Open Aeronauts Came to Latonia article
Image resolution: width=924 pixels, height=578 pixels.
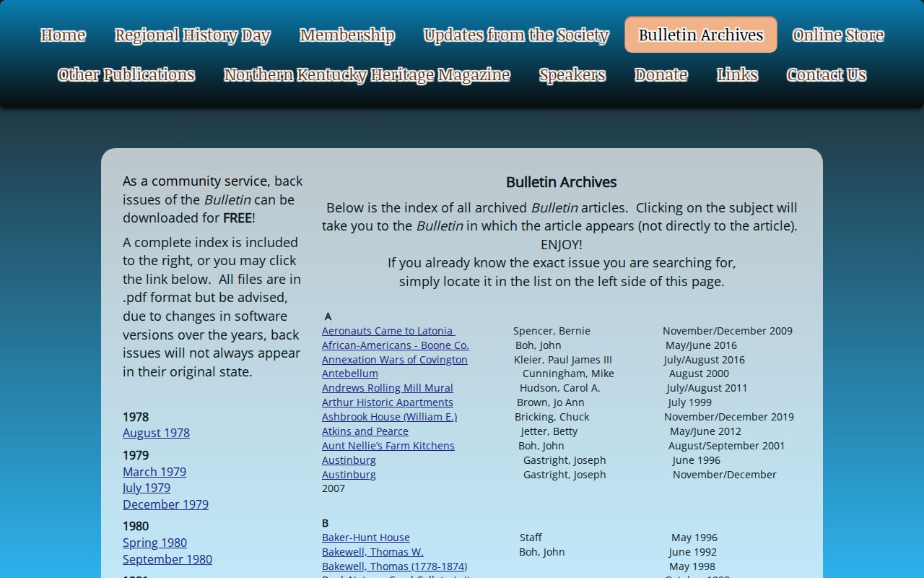[388, 331]
